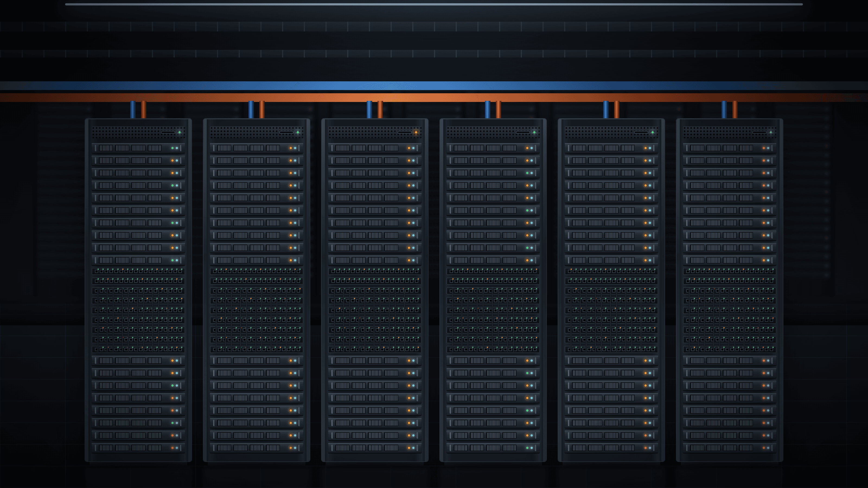Click the vertical orange pipe above the second rack
Viewport: 868px width, 488px height.
262,110
